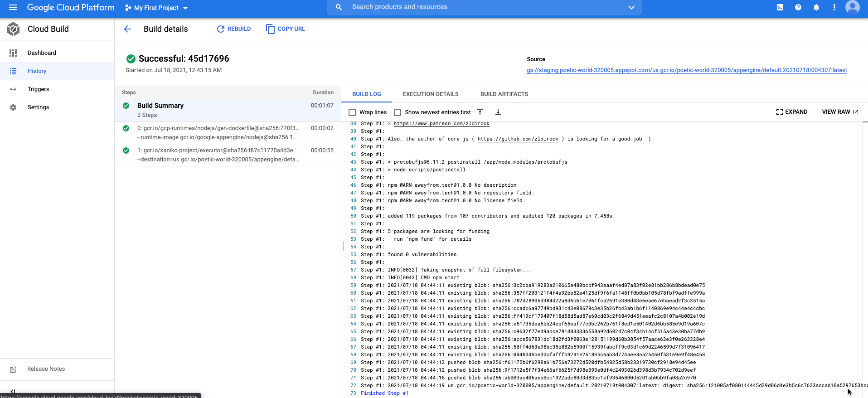The image size is (868, 398).
Task: Click the Finished Step #1 log line
Action: [384, 393]
